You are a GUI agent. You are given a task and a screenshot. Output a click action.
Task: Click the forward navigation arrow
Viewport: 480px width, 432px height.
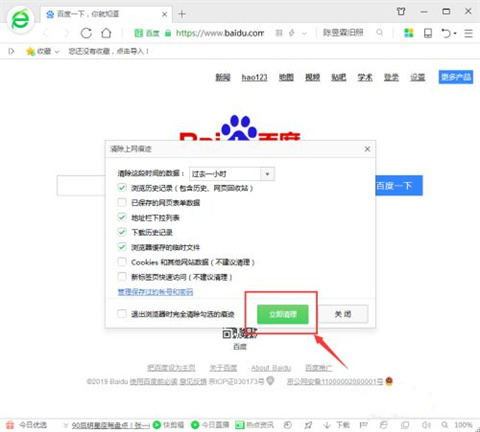coord(66,33)
